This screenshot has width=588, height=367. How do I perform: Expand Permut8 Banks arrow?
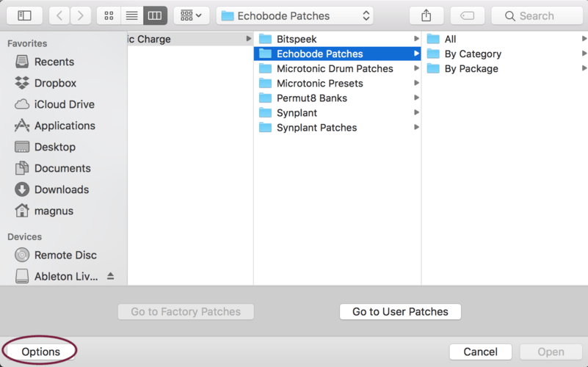(x=416, y=98)
